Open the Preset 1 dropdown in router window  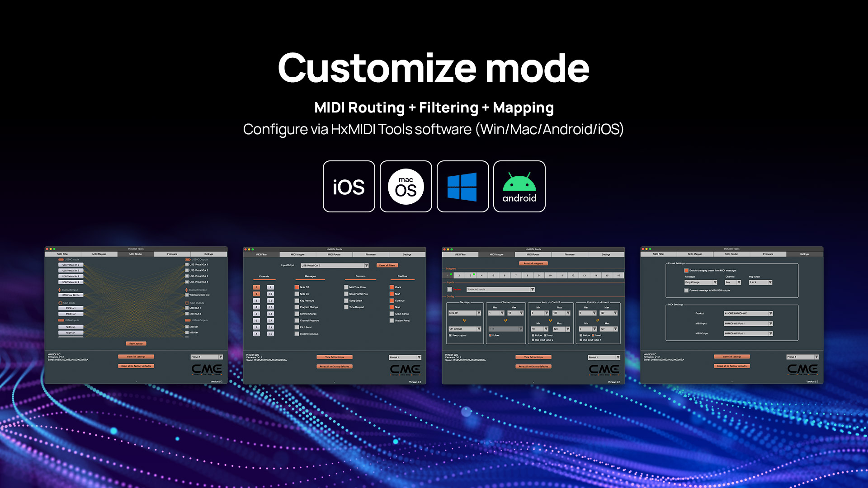[207, 357]
